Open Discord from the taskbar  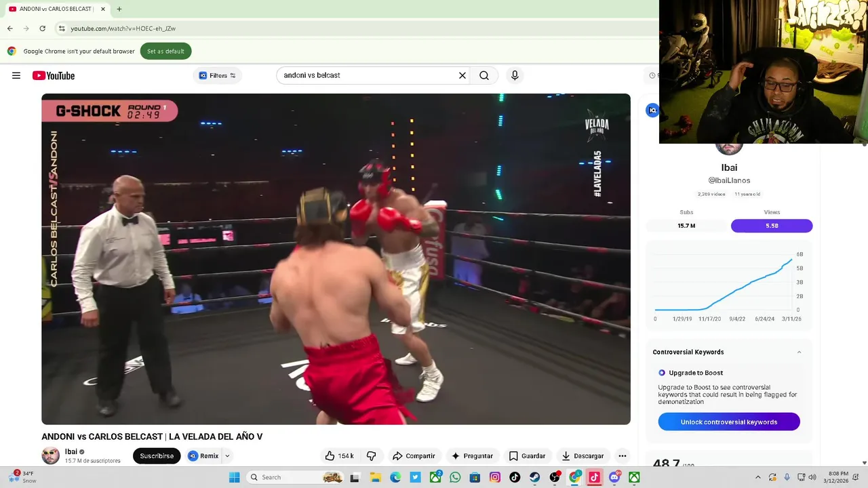click(614, 477)
